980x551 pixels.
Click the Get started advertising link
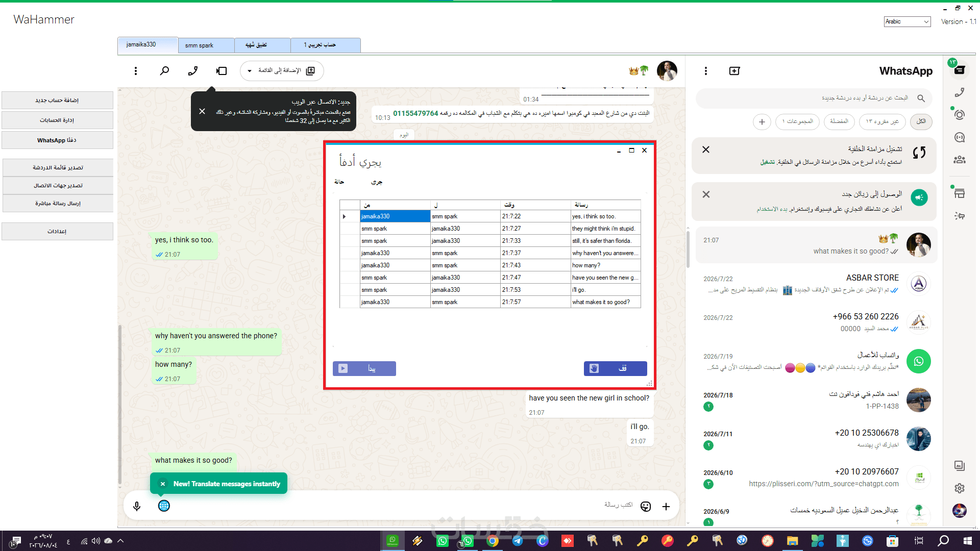coord(772,209)
